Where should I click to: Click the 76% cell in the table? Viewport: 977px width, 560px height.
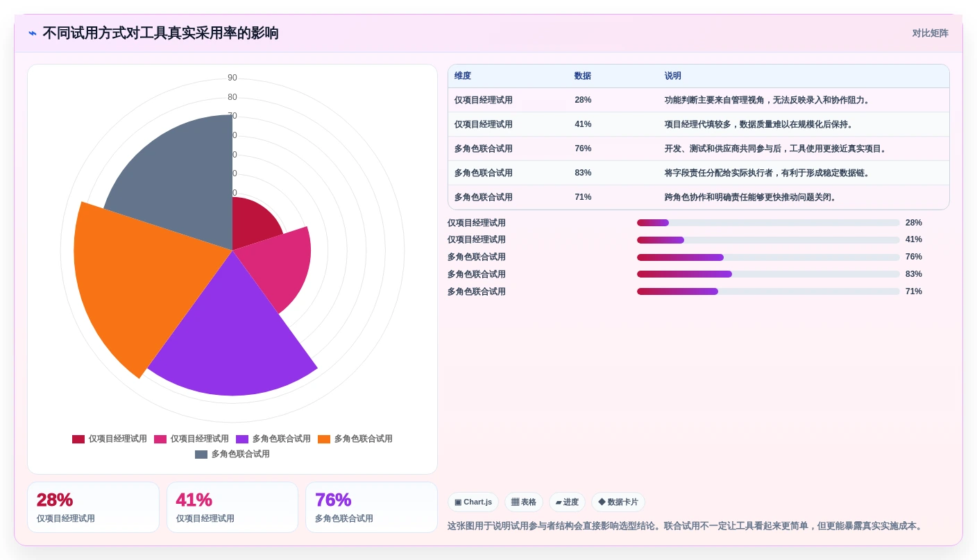583,149
